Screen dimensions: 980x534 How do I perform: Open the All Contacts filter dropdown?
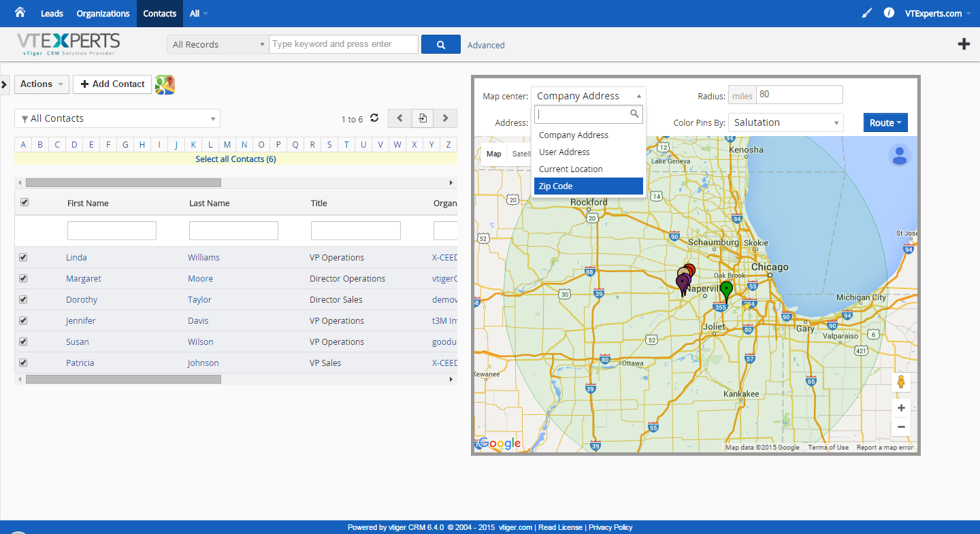(x=117, y=118)
